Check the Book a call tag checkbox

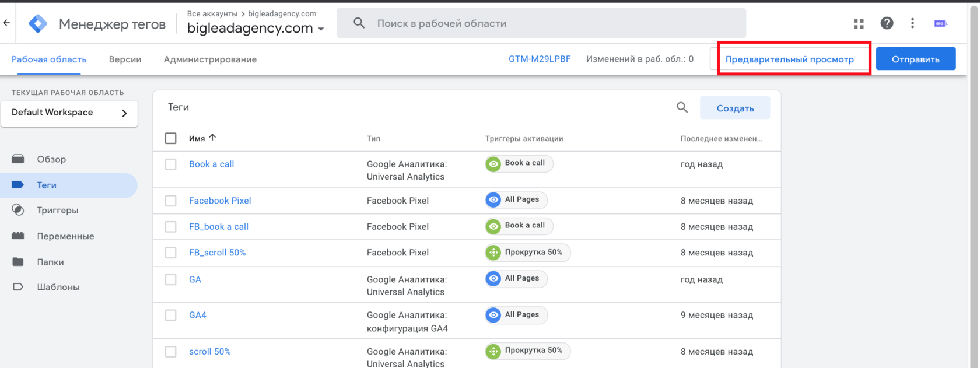pos(170,164)
